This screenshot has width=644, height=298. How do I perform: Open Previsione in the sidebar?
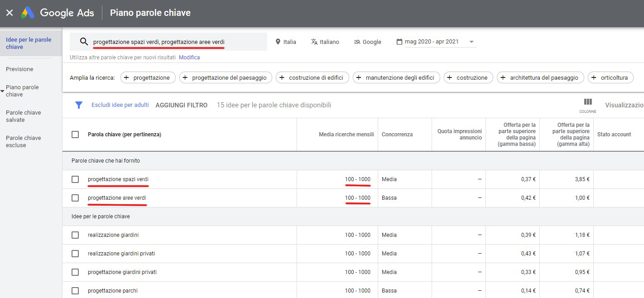(19, 69)
